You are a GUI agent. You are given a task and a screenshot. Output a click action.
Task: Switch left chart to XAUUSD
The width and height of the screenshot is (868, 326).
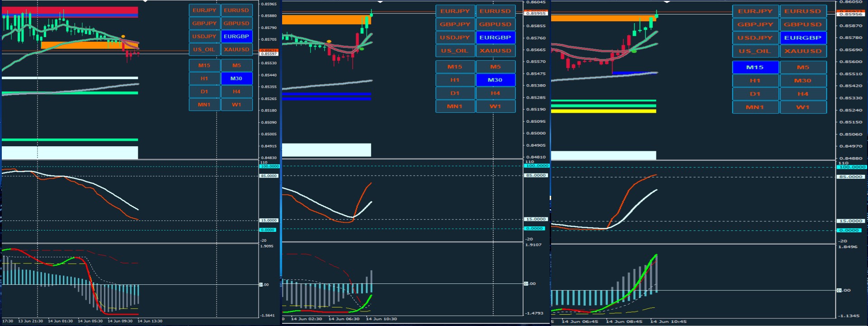(x=236, y=50)
